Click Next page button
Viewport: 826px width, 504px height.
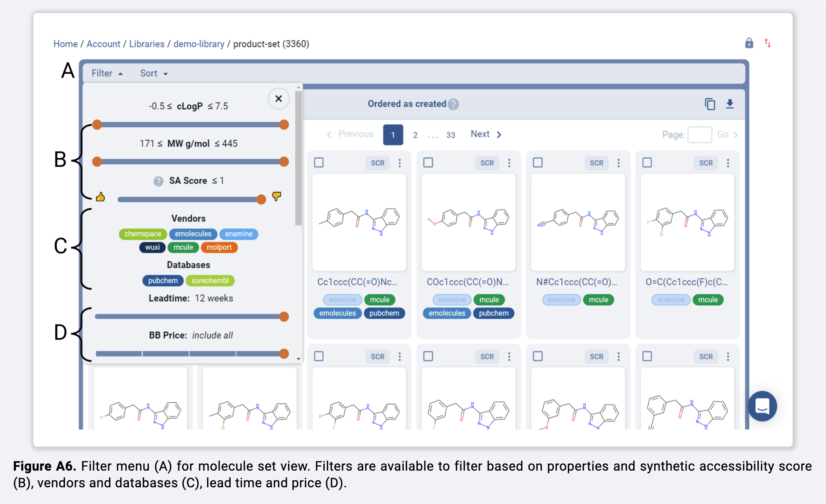pyautogui.click(x=486, y=134)
